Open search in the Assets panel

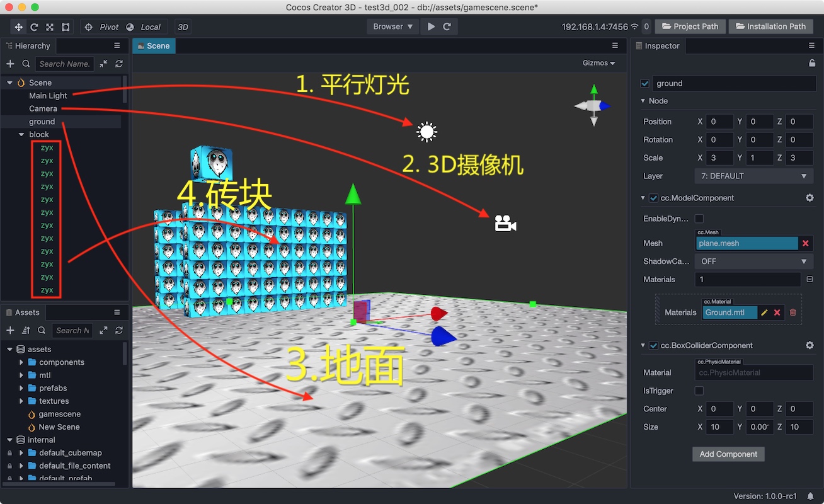[x=42, y=330]
